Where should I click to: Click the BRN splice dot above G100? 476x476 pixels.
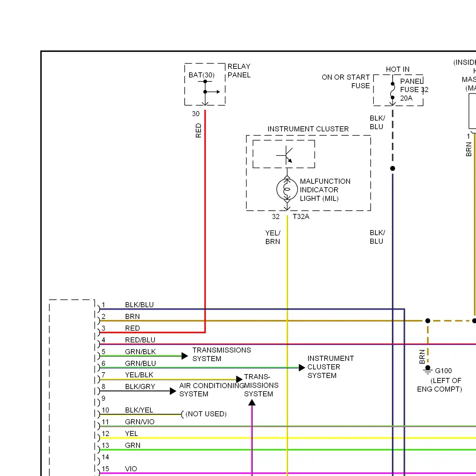click(428, 321)
